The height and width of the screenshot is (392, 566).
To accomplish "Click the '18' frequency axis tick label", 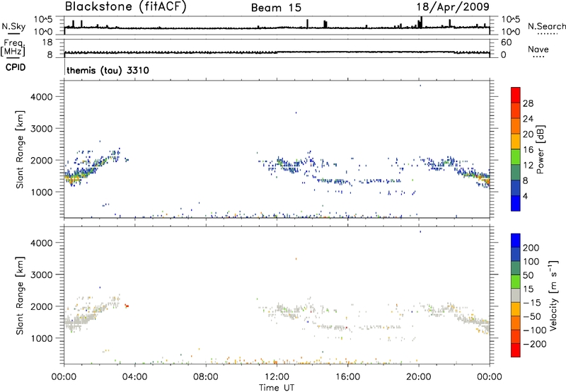I will [x=47, y=42].
